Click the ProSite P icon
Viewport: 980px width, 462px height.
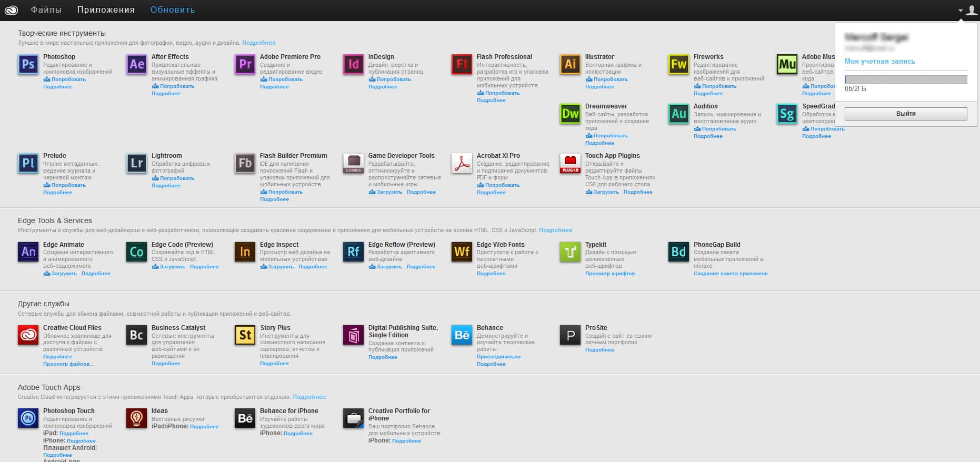coord(570,335)
